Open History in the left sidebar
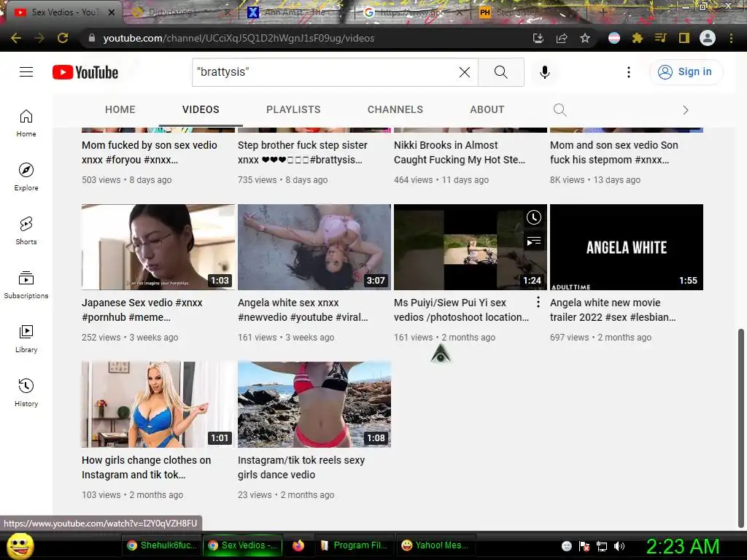The width and height of the screenshot is (747, 560). coord(26,392)
